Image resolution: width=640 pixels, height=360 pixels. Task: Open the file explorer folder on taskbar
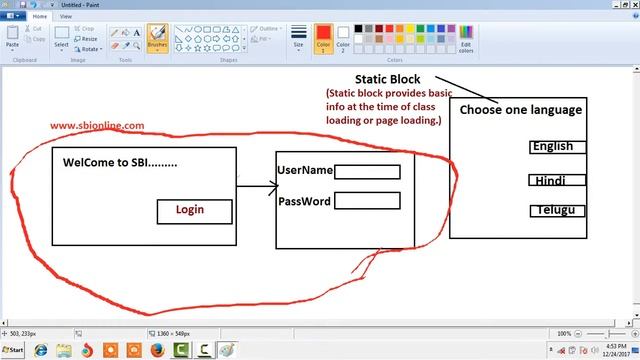64,350
